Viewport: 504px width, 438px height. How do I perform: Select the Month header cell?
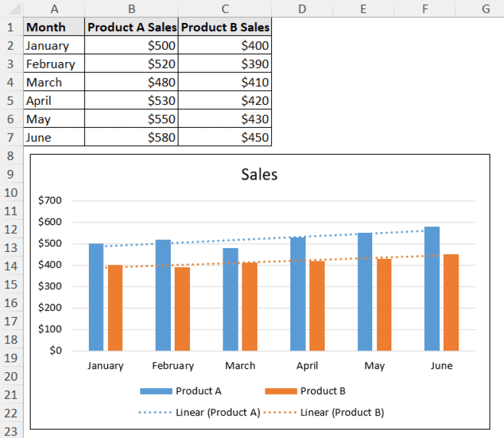pyautogui.click(x=54, y=27)
